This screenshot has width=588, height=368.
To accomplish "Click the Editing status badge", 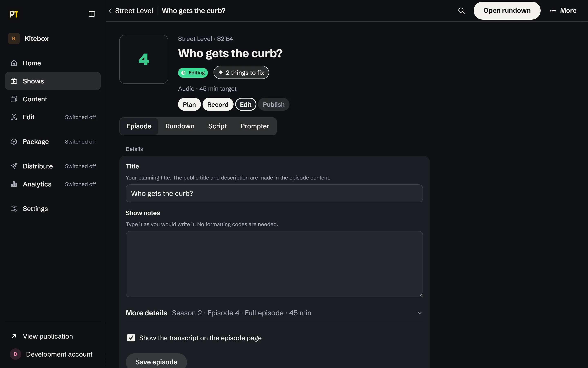I will tap(193, 73).
